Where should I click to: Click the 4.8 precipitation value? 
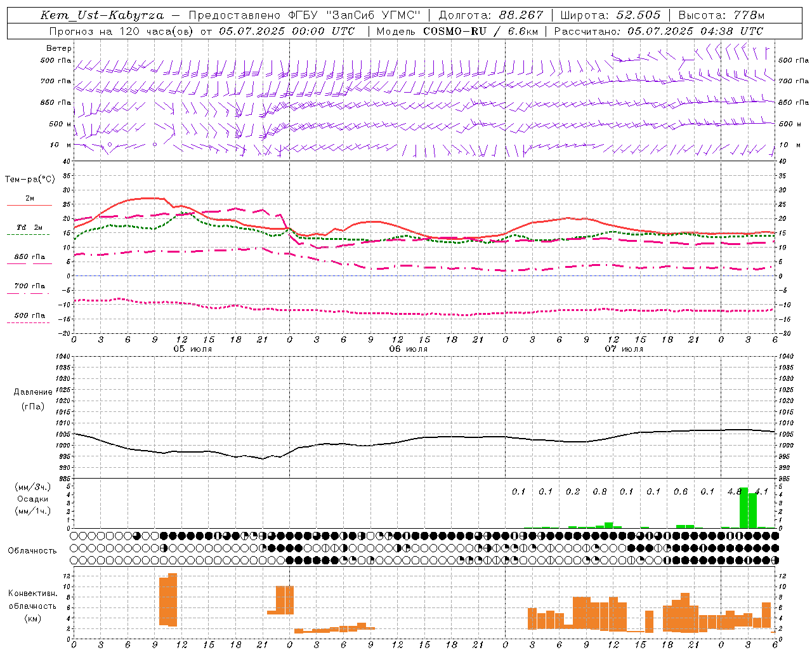(735, 492)
